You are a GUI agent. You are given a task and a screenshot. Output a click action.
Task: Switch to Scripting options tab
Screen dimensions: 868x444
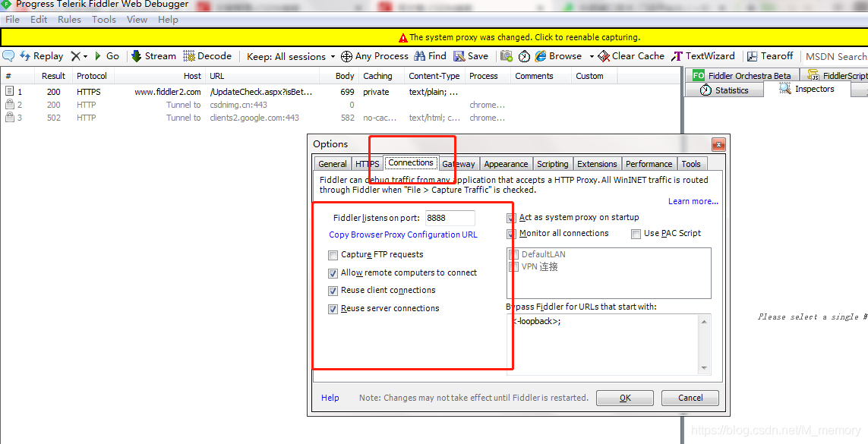[x=552, y=164]
